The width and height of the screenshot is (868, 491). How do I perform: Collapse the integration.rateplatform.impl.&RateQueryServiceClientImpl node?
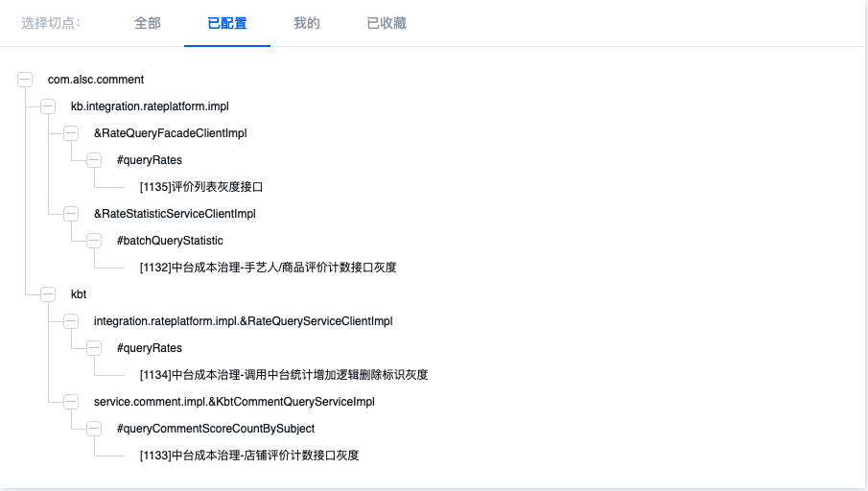(71, 321)
